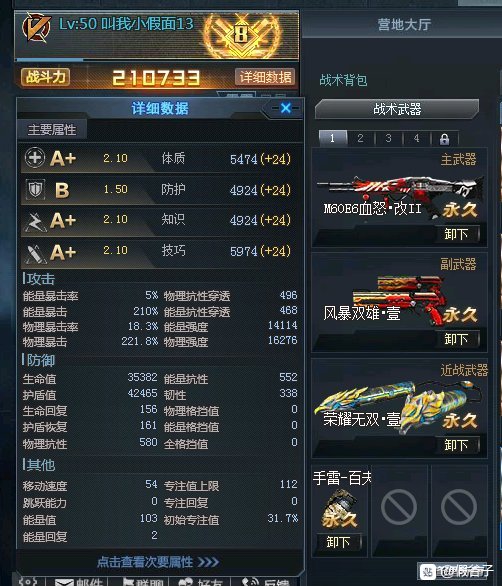502x586 pixels.
Task: Open the 详细数据 button beside combat power
Action: tap(265, 77)
